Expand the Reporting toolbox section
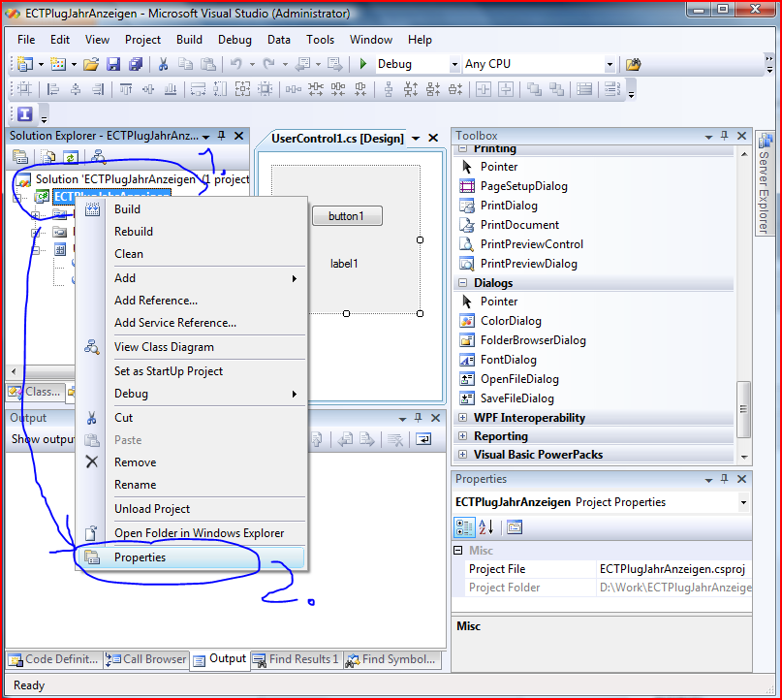The height and width of the screenshot is (700, 782). point(463,436)
